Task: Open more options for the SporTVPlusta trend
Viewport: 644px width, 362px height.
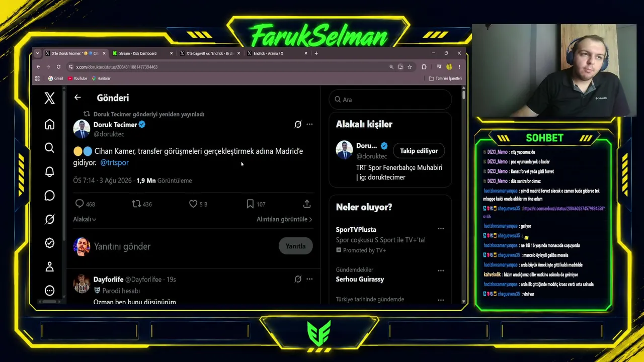Action: point(441,229)
